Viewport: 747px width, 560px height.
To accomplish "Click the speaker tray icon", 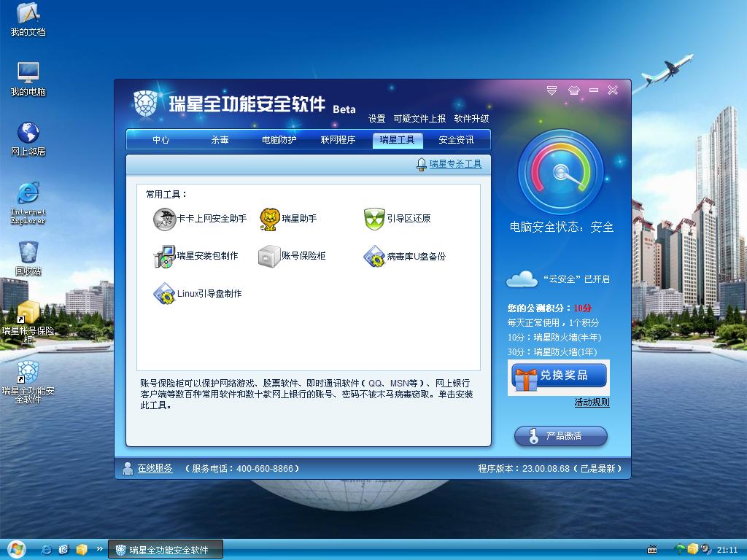I will (x=705, y=550).
